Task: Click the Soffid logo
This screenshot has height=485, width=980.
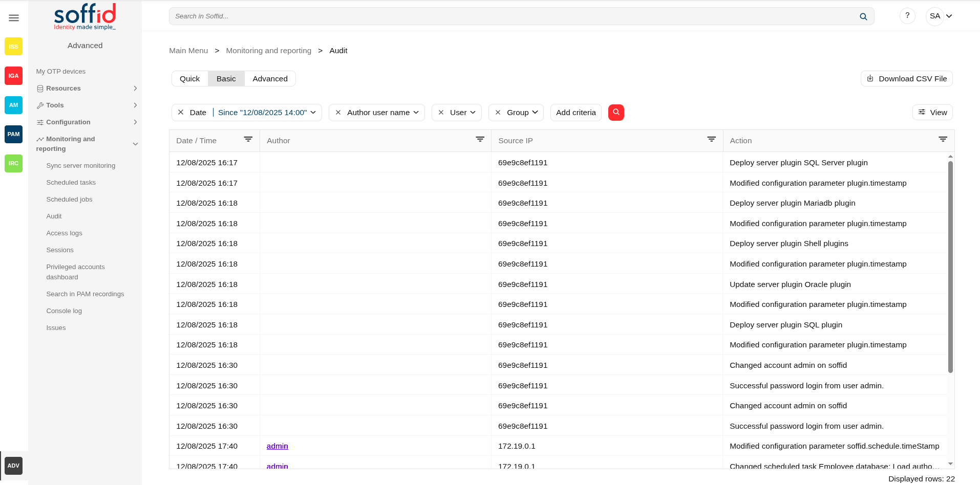Action: point(85,17)
